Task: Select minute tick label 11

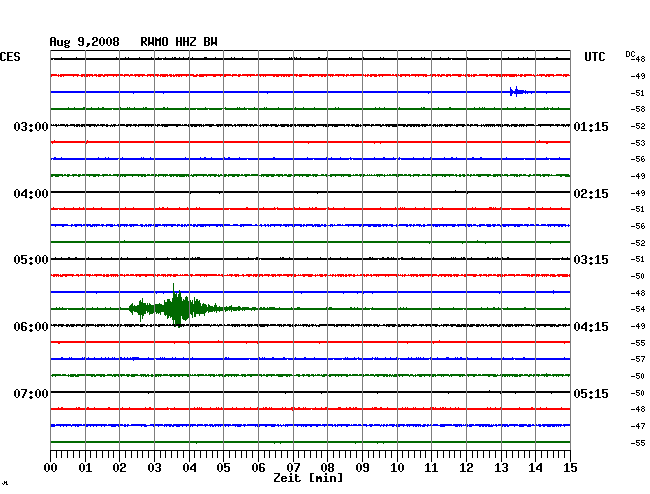Action: click(x=431, y=467)
